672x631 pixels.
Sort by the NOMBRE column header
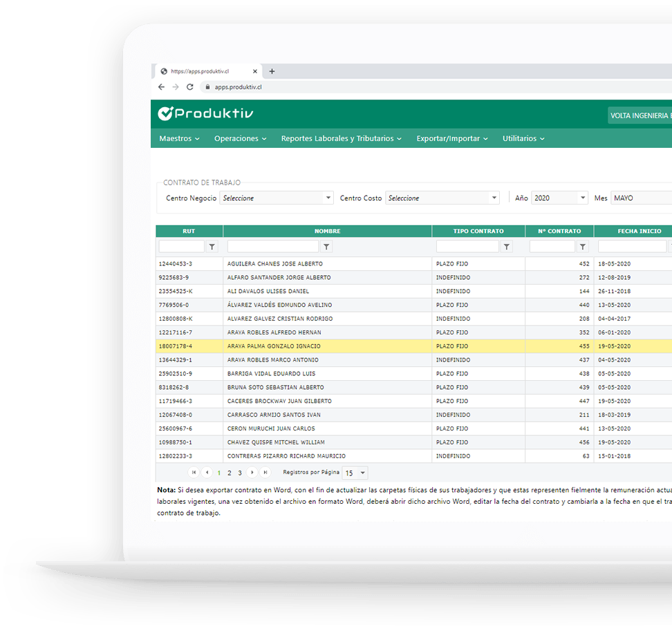coord(328,231)
